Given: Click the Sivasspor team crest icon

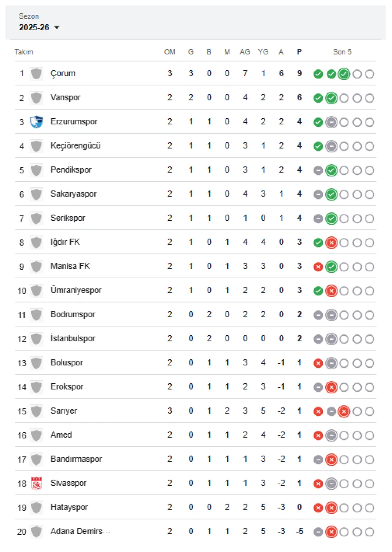Looking at the screenshot, I should (36, 483).
